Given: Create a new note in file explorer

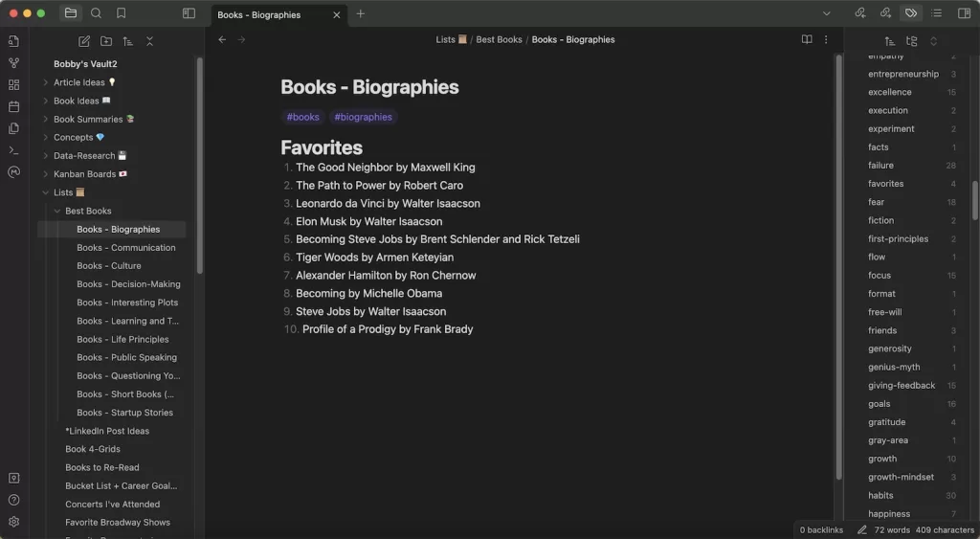Looking at the screenshot, I should (84, 41).
